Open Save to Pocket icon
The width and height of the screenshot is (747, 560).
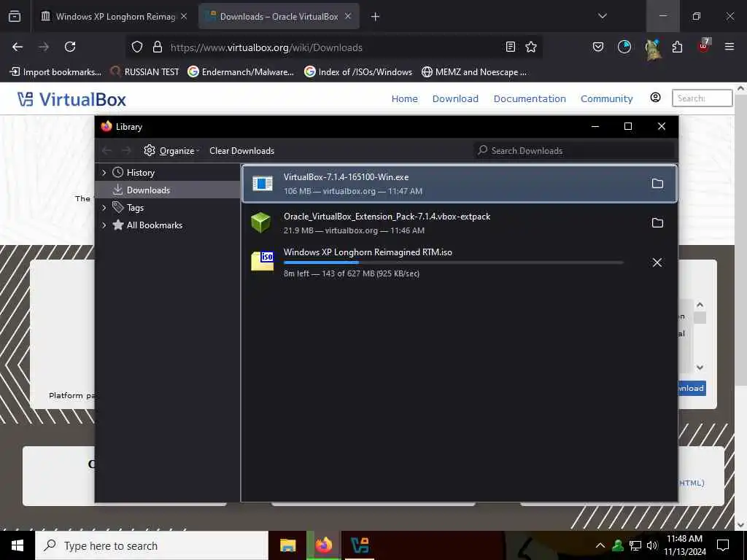pyautogui.click(x=598, y=47)
